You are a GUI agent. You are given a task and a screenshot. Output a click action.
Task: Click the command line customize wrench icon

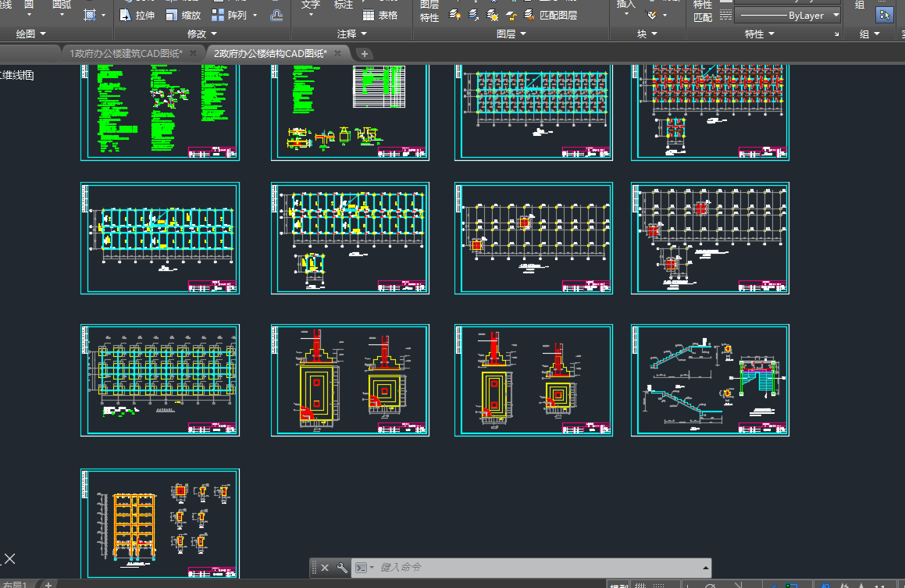click(x=341, y=568)
